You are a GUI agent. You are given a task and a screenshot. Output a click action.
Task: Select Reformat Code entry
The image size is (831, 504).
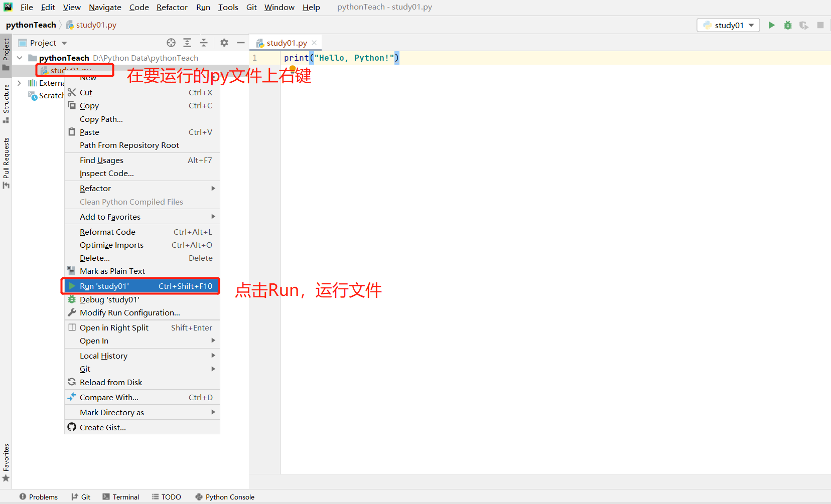tap(143, 232)
